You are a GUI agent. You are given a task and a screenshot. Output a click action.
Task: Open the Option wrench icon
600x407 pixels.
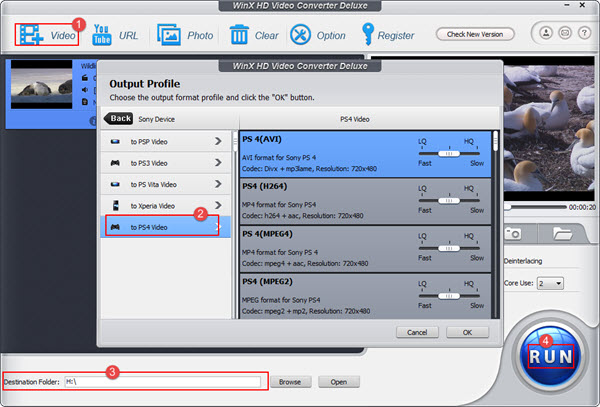tap(300, 35)
